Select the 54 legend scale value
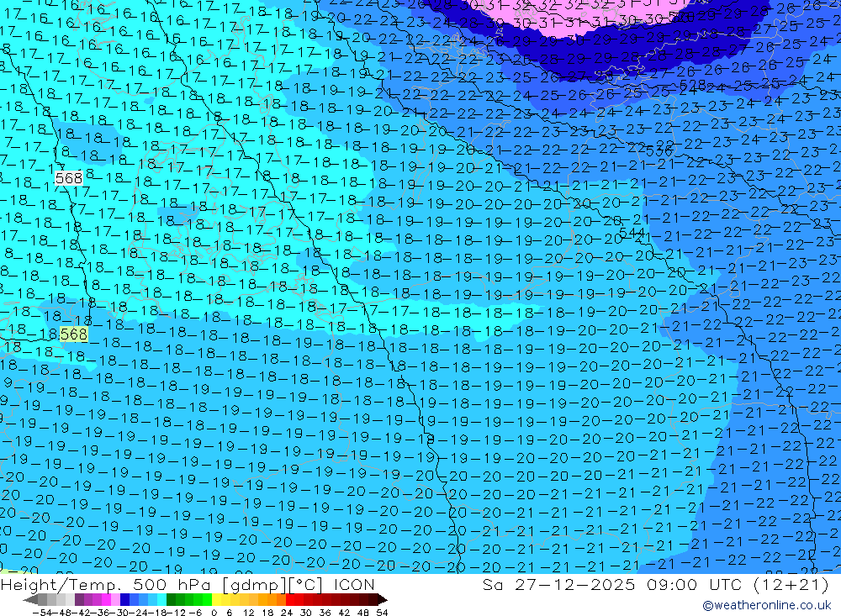841x616 pixels. click(382, 613)
